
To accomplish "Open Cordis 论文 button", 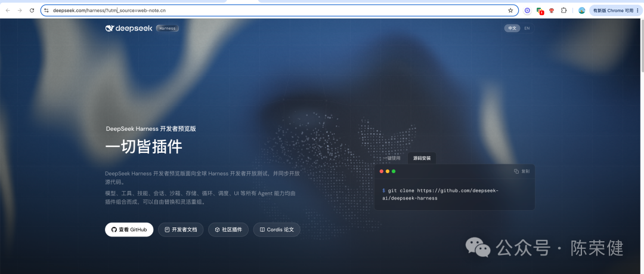I will (277, 230).
